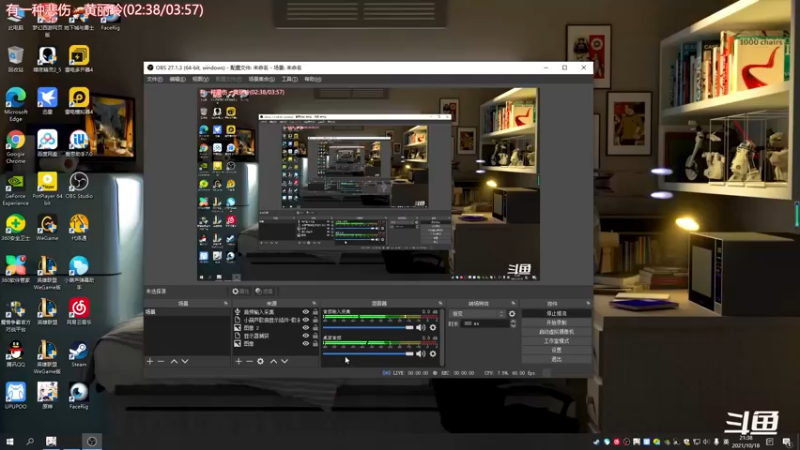The height and width of the screenshot is (450, 800).
Task: Mute the 桌面音频 mixer track speaker icon
Action: point(420,354)
